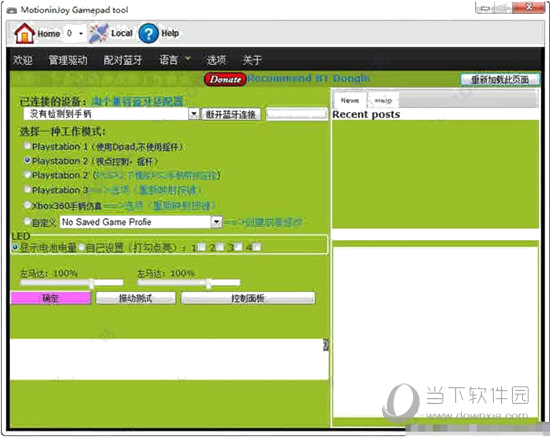Viewport: 550px width, 439px height.
Task: Open the 管理驱动 menu tab
Action: pyautogui.click(x=68, y=60)
